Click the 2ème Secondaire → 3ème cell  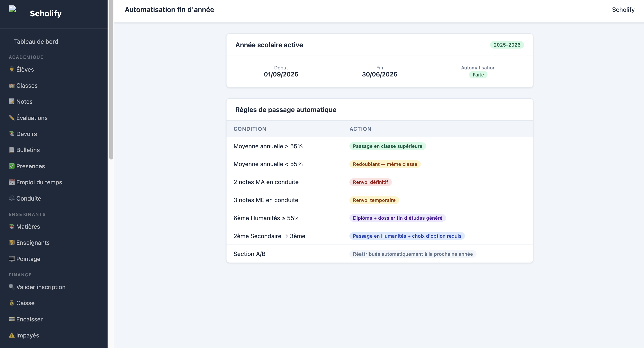(x=269, y=236)
